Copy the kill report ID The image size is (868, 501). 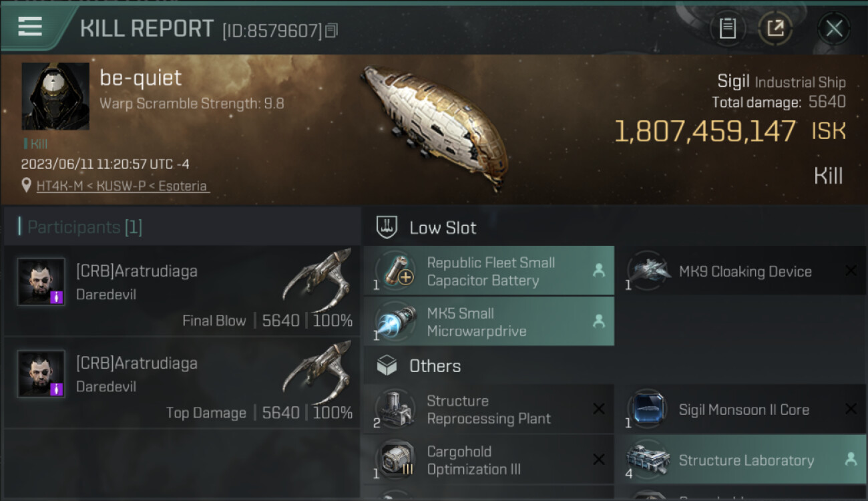point(332,31)
